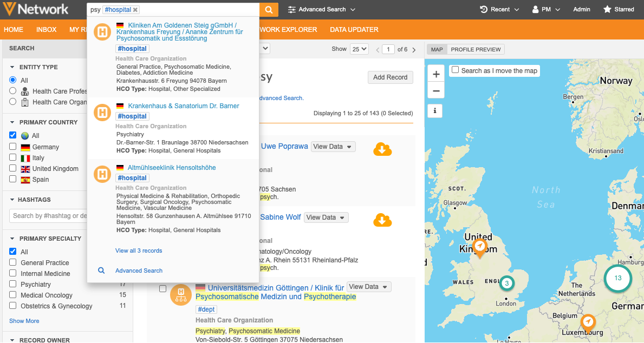The width and height of the screenshot is (644, 343).
Task: Open the Data Updater menu item
Action: point(354,30)
